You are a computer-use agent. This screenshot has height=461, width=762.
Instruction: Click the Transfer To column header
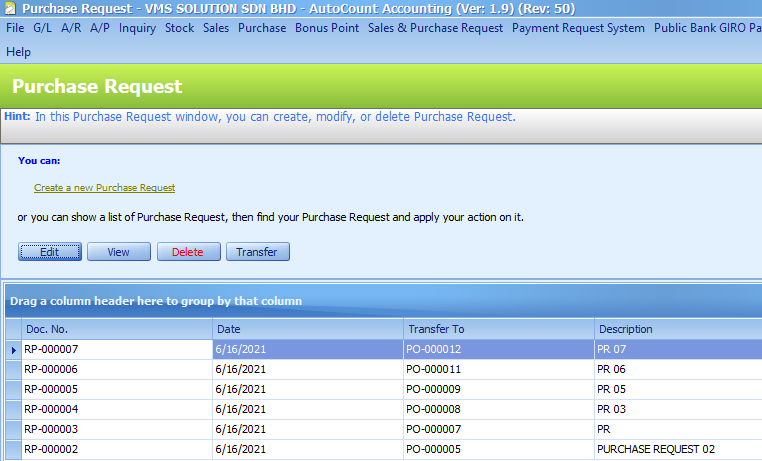[497, 329]
